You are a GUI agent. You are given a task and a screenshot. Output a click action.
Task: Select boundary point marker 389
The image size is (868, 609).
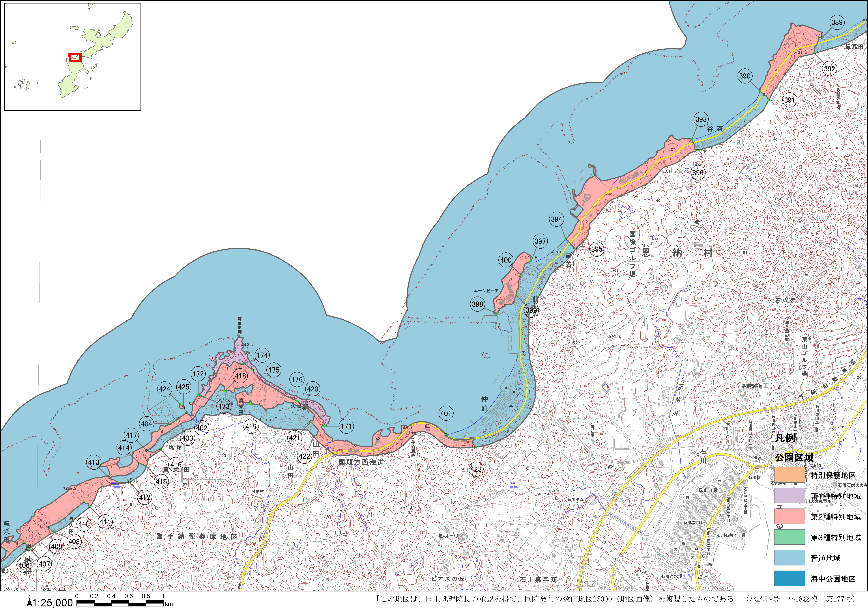pos(837,22)
